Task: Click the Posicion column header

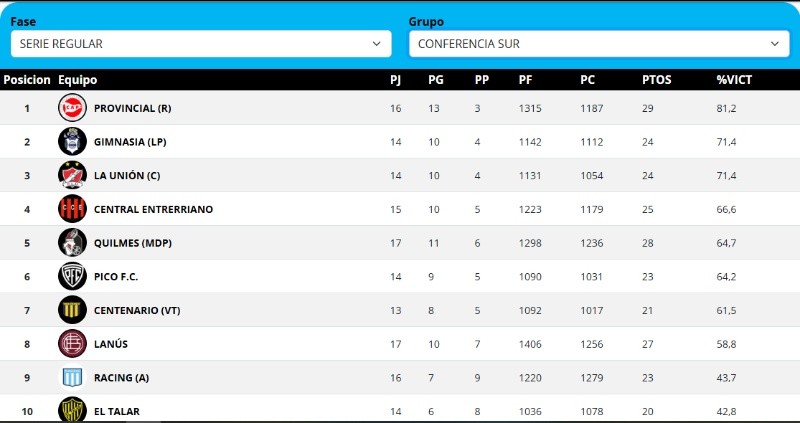Action: (27, 80)
